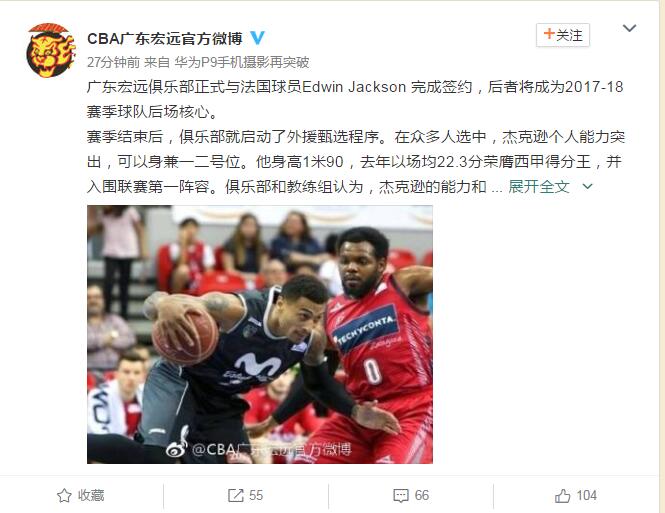
Task: Click the Guangdong Hongyuan tiger avatar
Action: (x=50, y=50)
